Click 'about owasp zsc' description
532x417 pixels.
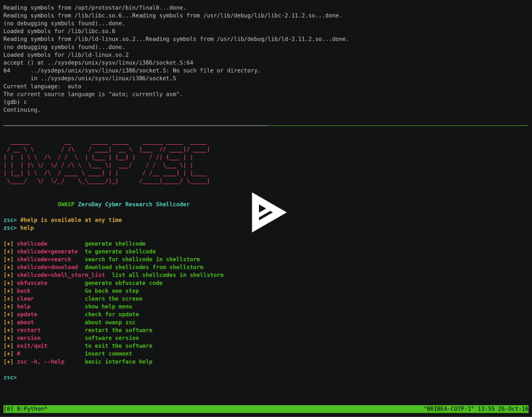[110, 322]
